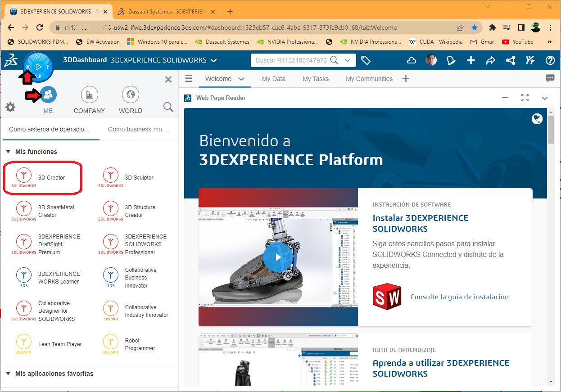The height and width of the screenshot is (392, 561).
Task: Open the user profile avatar
Action: [431, 60]
